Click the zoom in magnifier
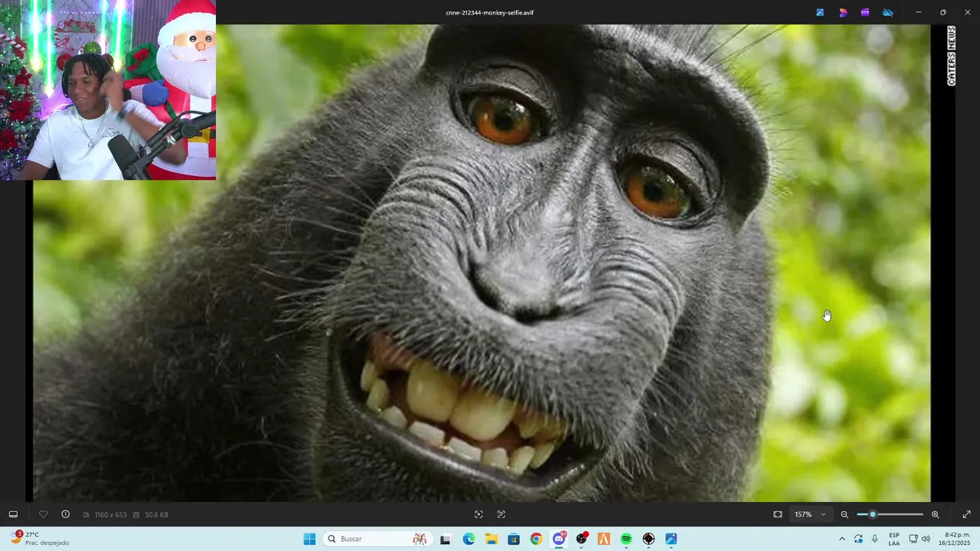This screenshot has width=980, height=551. (935, 514)
